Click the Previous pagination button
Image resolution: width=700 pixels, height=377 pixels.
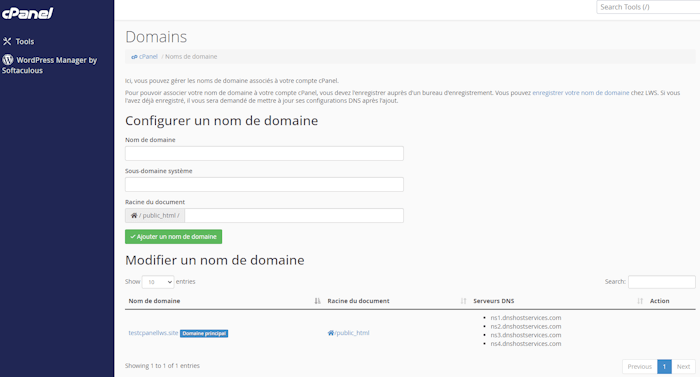point(640,367)
